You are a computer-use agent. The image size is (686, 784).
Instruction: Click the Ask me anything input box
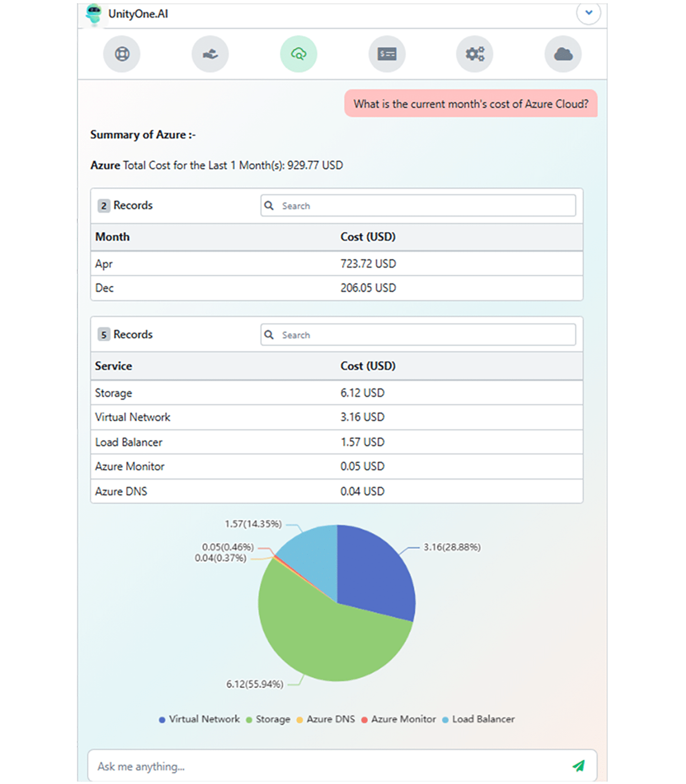pyautogui.click(x=328, y=766)
